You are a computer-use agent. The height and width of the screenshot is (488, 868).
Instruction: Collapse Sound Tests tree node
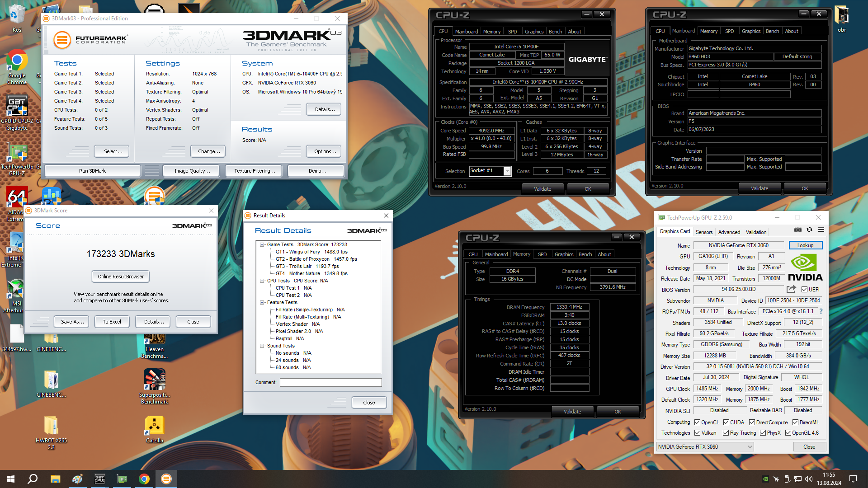[x=262, y=346]
